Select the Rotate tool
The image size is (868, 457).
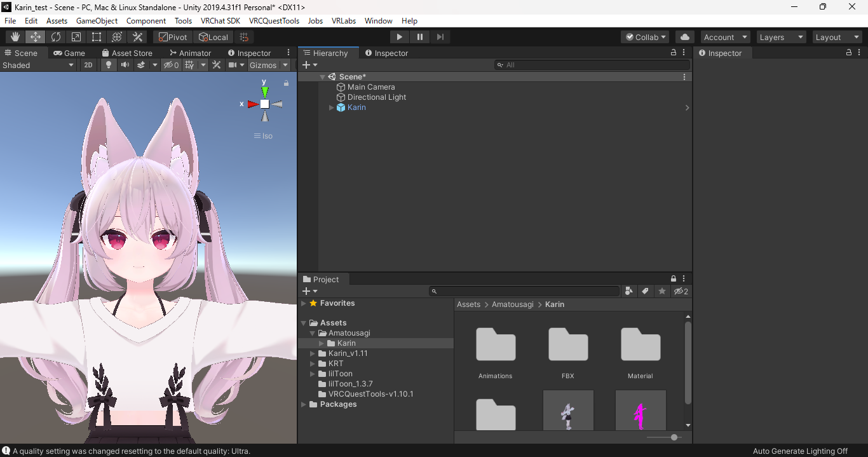coord(56,37)
